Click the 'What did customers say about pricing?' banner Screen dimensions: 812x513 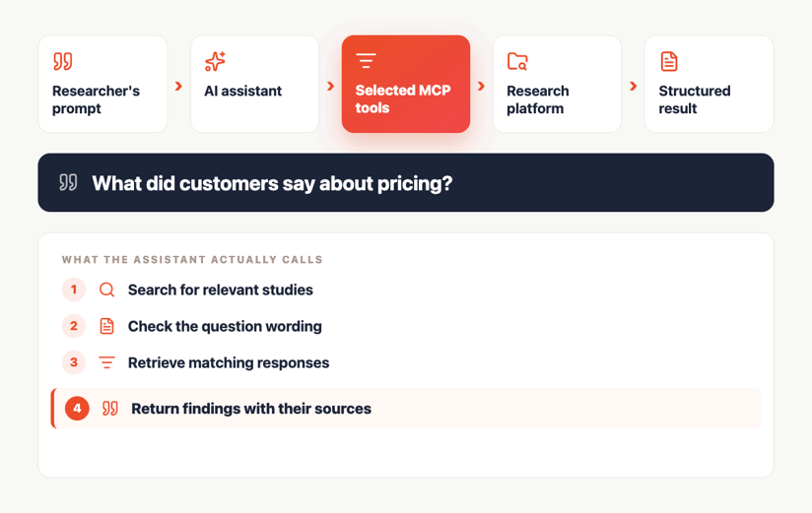406,182
